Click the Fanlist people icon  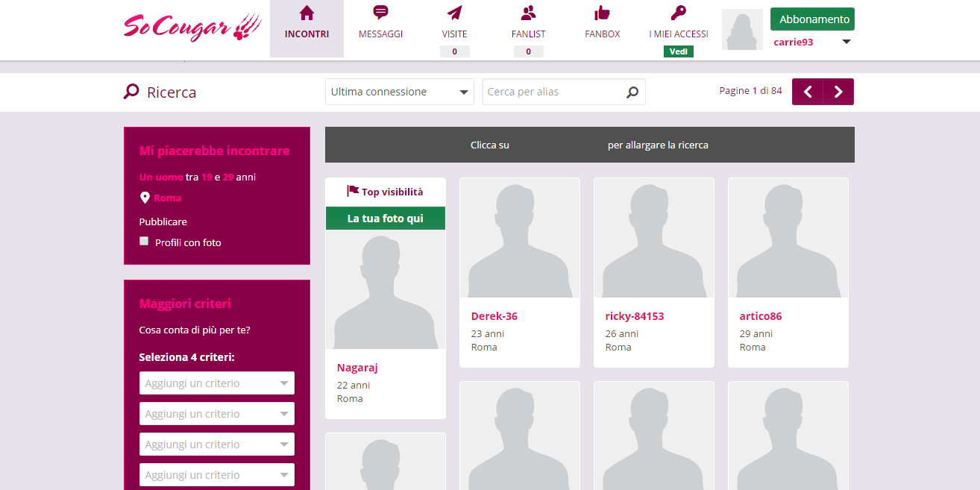tap(528, 13)
